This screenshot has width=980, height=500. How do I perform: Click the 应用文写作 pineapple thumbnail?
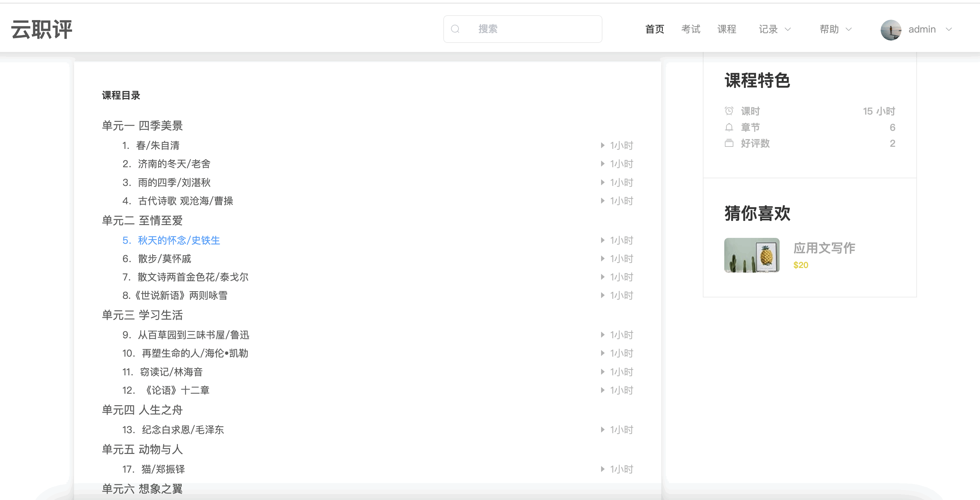tap(752, 255)
